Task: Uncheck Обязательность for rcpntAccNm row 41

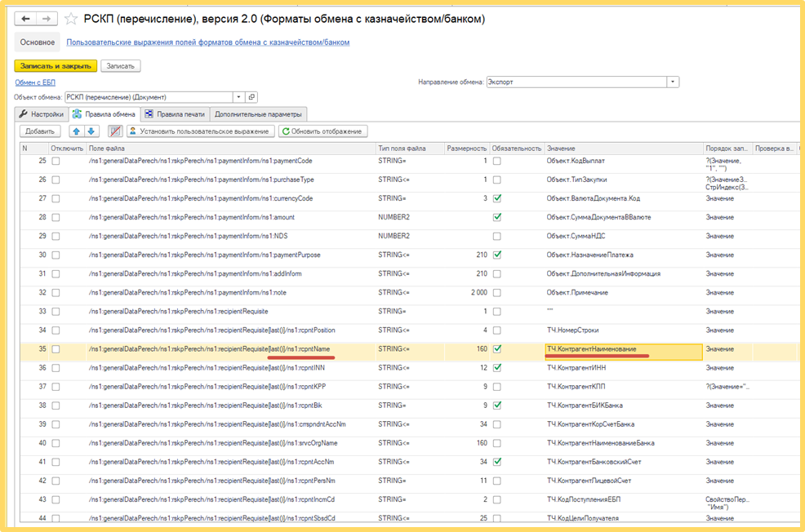Action: (497, 462)
